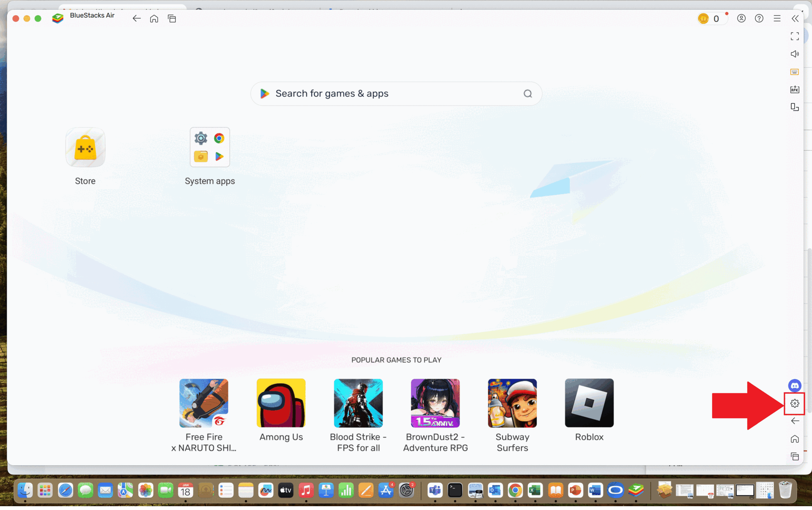Screen dimensions: 812x510
Task: Open the keyboard controls icon
Action: pos(794,71)
